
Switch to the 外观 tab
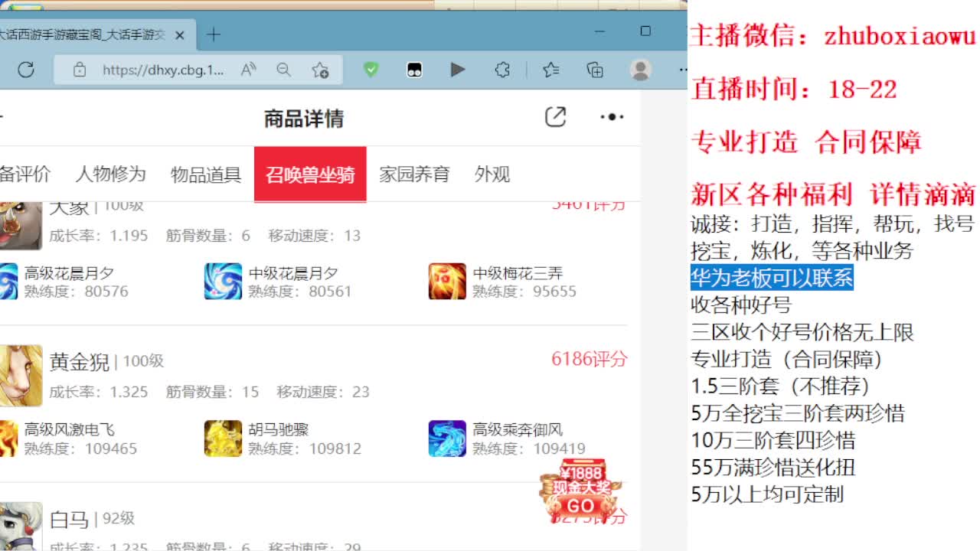[492, 174]
